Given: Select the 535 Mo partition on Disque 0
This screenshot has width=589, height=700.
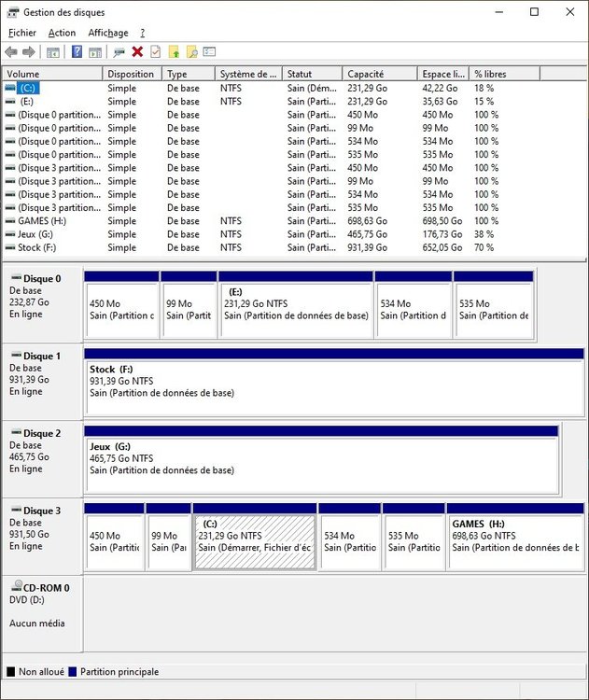Looking at the screenshot, I should 494,305.
